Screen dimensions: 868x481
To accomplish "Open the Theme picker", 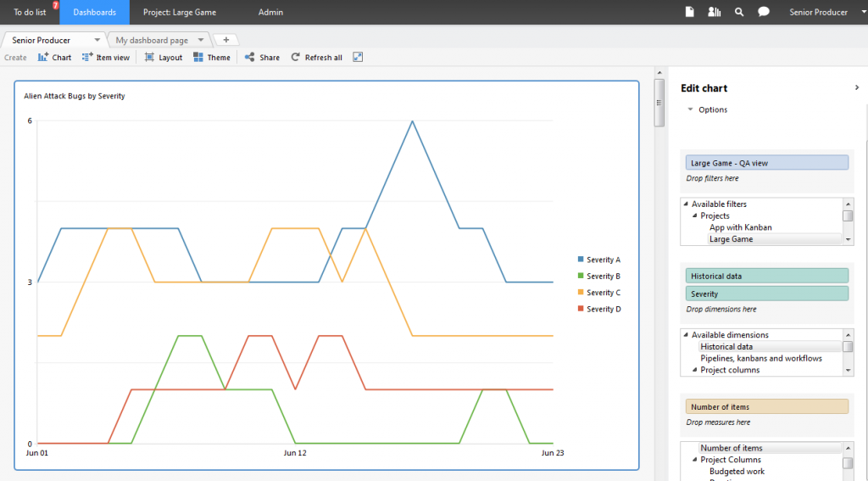I will pyautogui.click(x=198, y=58).
